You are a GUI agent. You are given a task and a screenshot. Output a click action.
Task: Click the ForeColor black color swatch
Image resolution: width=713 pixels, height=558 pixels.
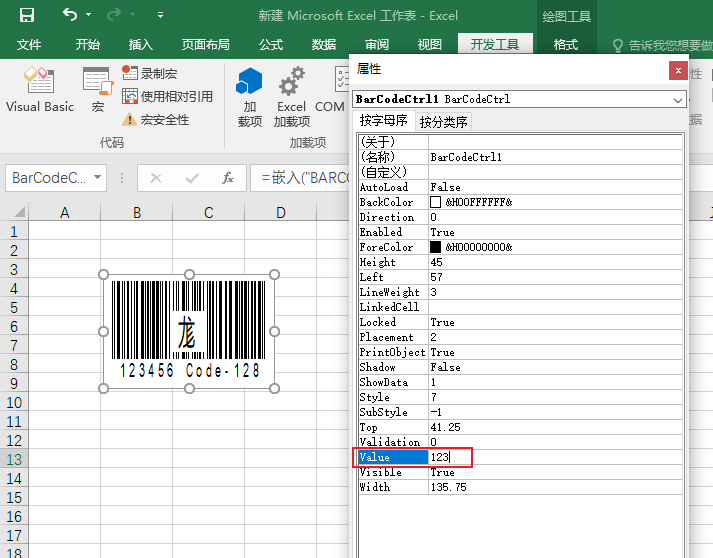click(435, 247)
